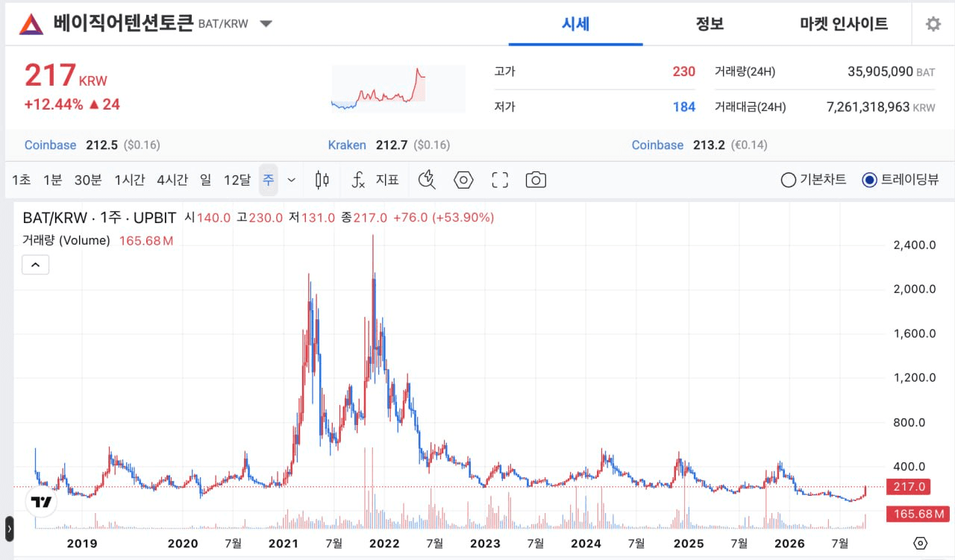This screenshot has width=955, height=560.
Task: Click the 지표 indicators label
Action: click(x=387, y=180)
